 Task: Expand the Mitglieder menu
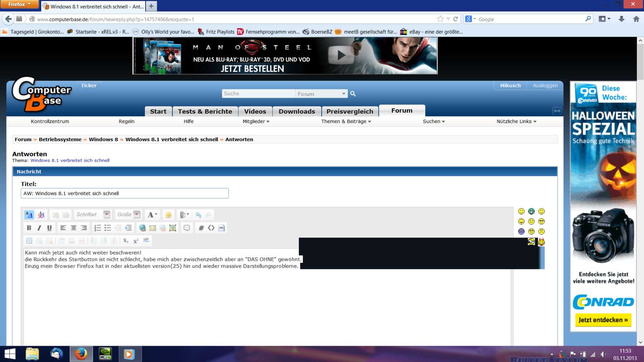(x=256, y=121)
